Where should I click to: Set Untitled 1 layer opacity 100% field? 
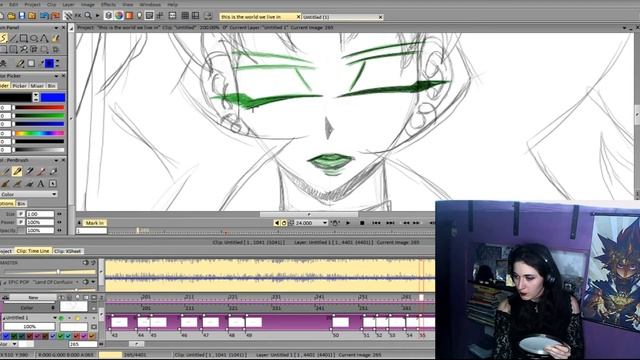pyautogui.click(x=29, y=327)
